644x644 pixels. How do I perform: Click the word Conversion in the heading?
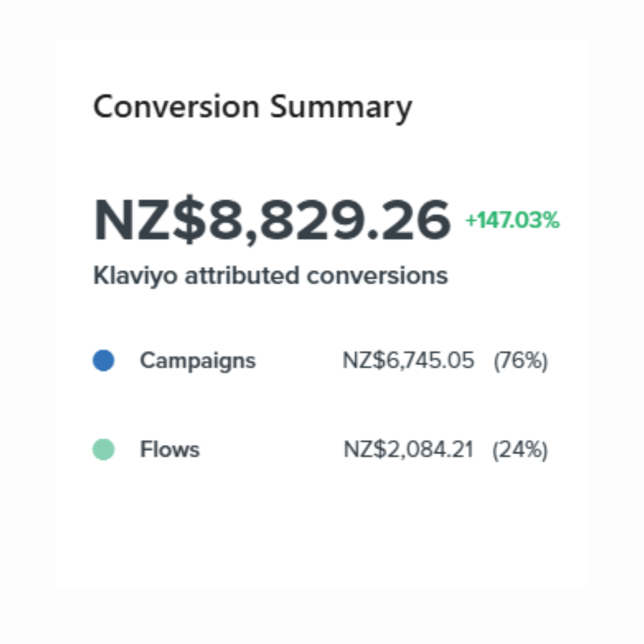coord(177,107)
